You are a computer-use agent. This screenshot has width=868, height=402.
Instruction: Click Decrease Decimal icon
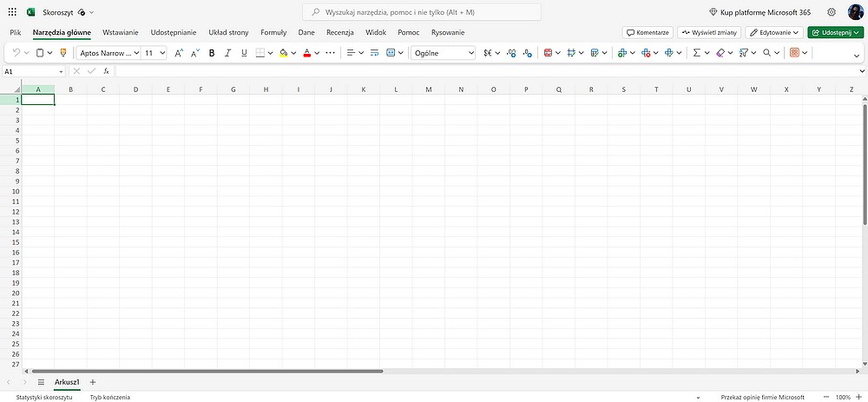pyautogui.click(x=528, y=53)
